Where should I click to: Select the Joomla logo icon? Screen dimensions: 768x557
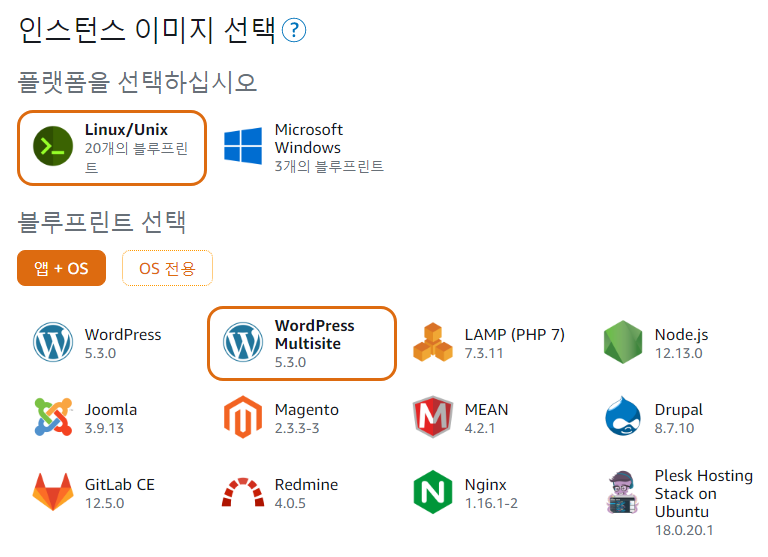(53, 417)
